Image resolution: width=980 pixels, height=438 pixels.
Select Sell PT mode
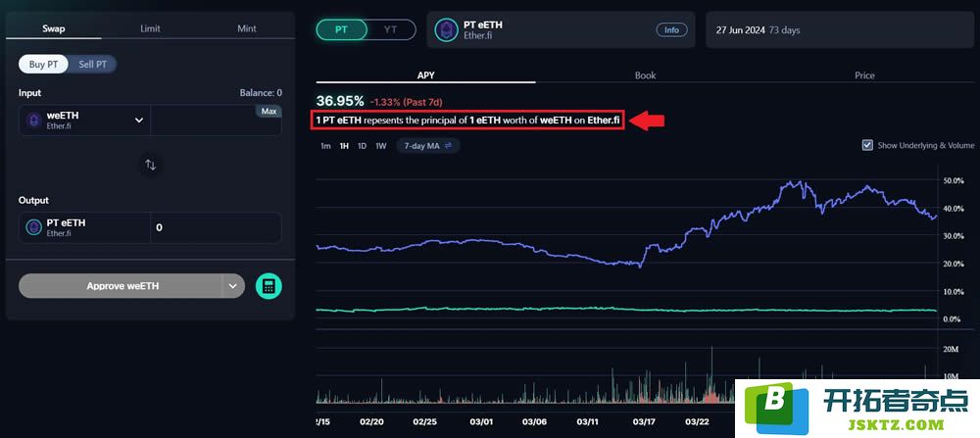tap(92, 65)
